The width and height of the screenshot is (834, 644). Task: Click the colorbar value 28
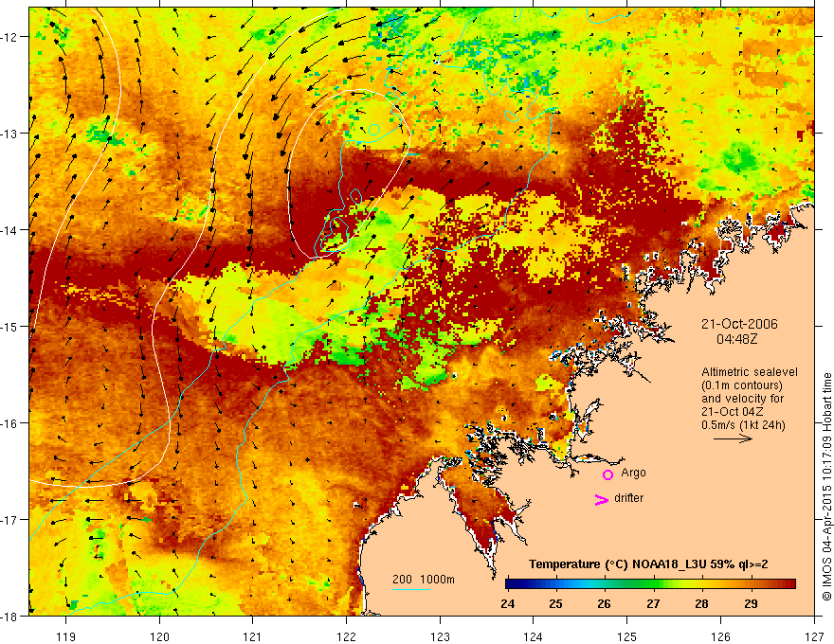[701, 604]
